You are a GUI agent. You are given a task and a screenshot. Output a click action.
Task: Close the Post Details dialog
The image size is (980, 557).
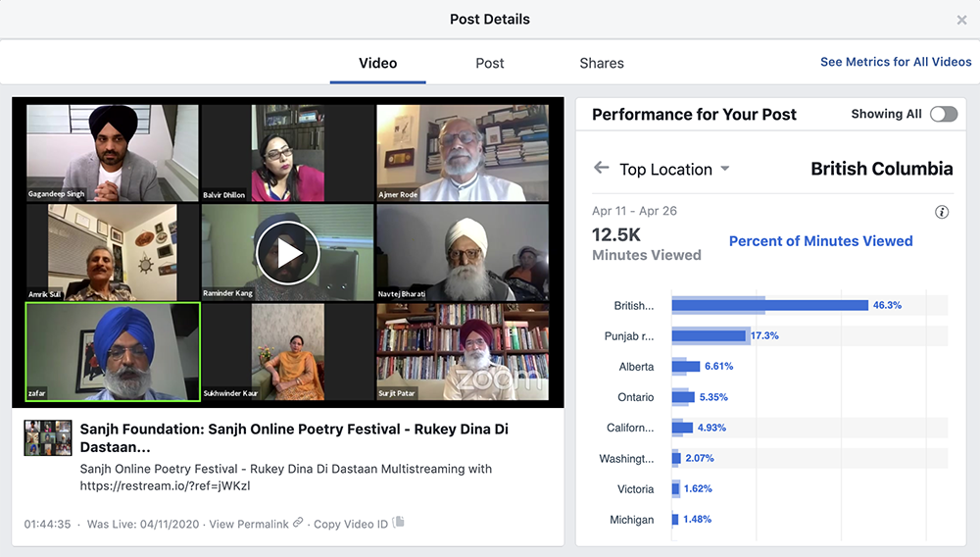tap(961, 20)
